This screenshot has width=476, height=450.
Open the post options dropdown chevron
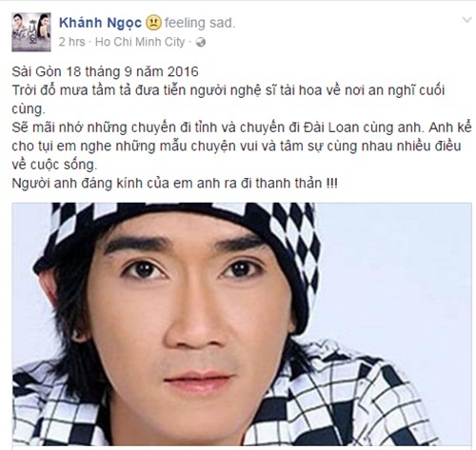click(x=466, y=20)
